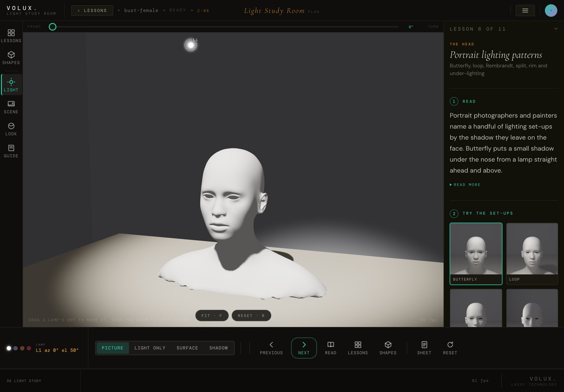564x392 pixels.
Task: Open the user avatar in top bar
Action: point(551,10)
